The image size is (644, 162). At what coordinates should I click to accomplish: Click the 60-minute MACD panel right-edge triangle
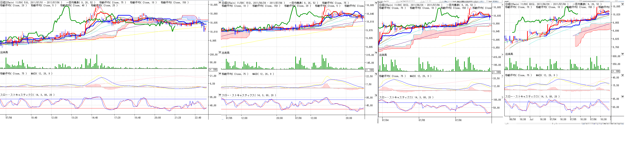click(x=623, y=75)
